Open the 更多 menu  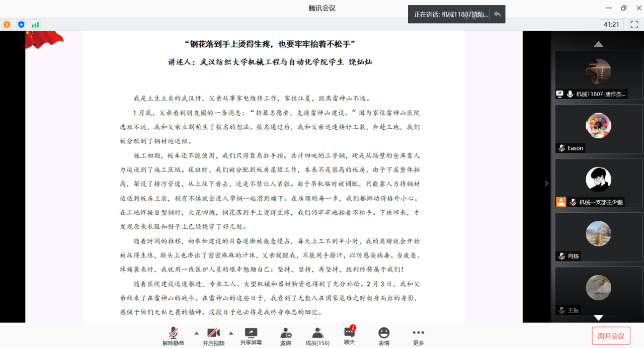418,335
